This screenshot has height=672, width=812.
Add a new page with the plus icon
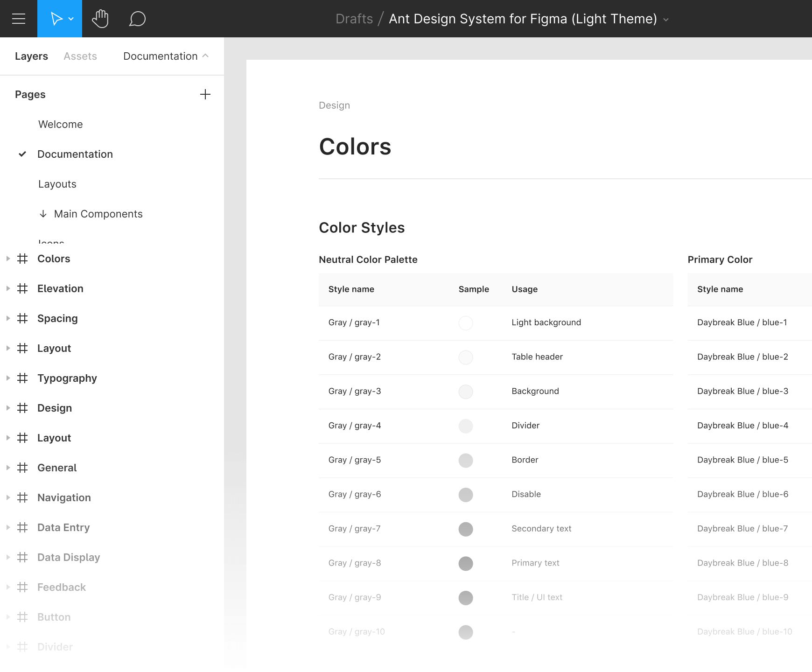click(x=205, y=94)
